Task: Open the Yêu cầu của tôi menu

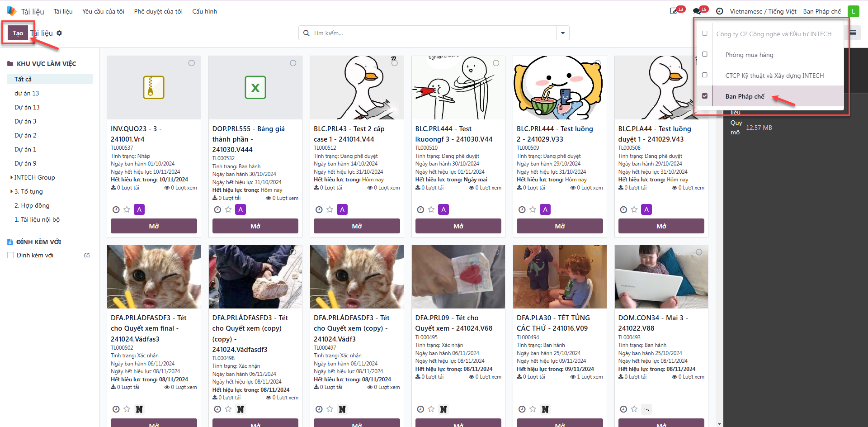Action: [103, 11]
